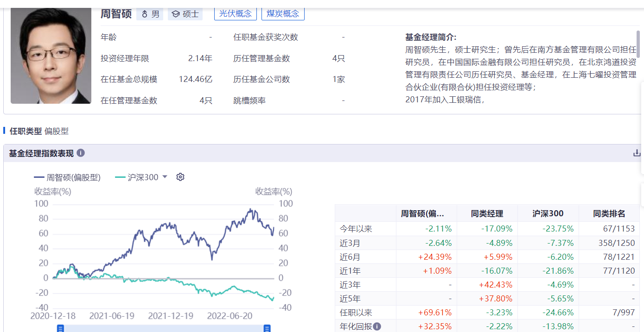Open chart settings gear icon
Screen dimensions: 644x332
point(180,177)
